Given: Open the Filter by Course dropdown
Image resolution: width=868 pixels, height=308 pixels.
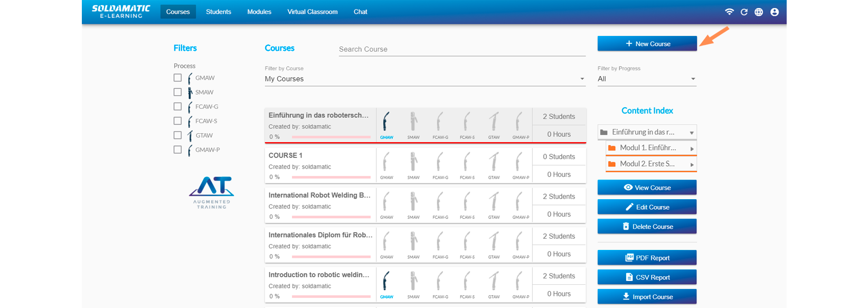Looking at the screenshot, I should (x=424, y=79).
